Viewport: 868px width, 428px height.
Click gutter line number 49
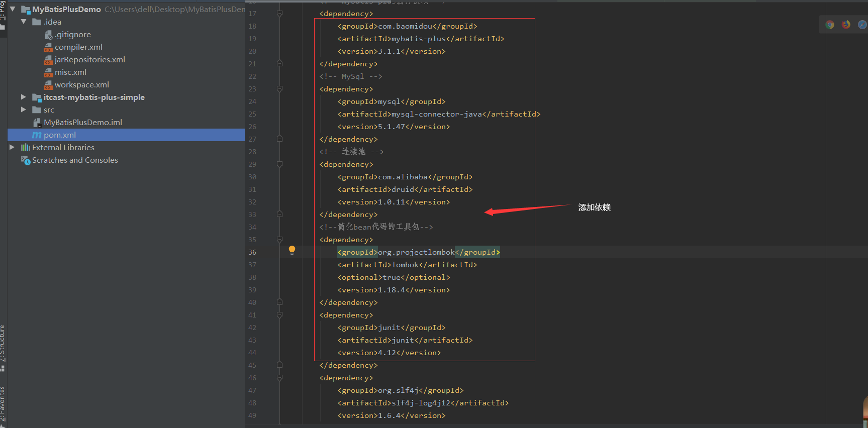point(252,415)
